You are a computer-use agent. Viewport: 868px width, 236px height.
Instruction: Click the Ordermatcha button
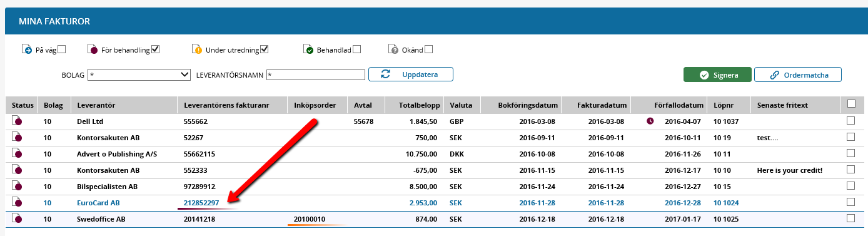click(x=798, y=74)
